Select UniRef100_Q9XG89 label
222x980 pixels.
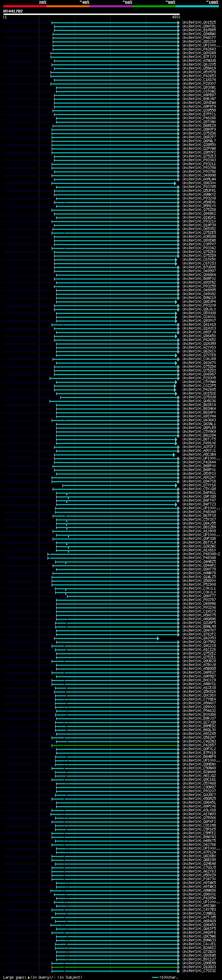click(x=199, y=53)
